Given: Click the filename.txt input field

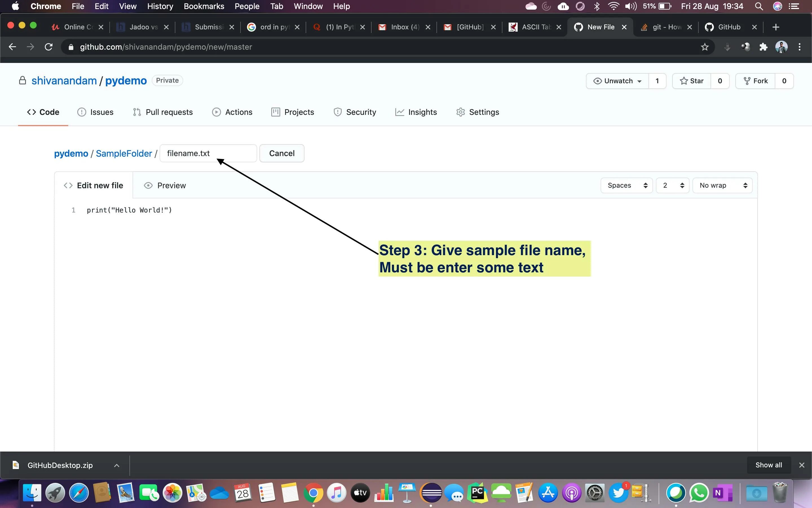Looking at the screenshot, I should (208, 154).
